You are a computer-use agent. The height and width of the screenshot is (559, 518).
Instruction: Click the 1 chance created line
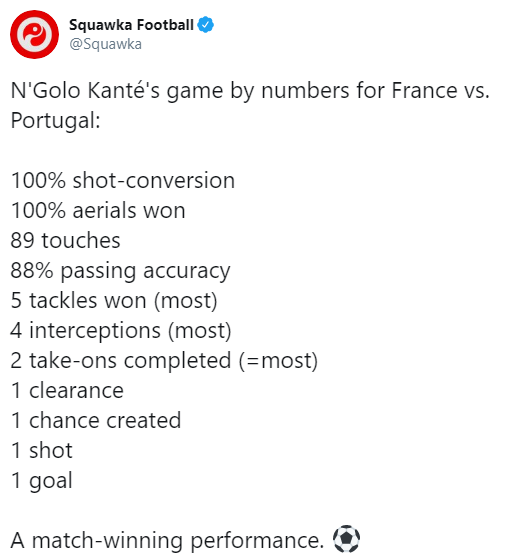(96, 420)
